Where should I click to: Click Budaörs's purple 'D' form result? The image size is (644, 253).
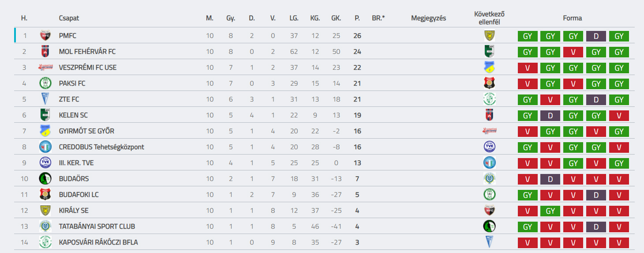550,179
